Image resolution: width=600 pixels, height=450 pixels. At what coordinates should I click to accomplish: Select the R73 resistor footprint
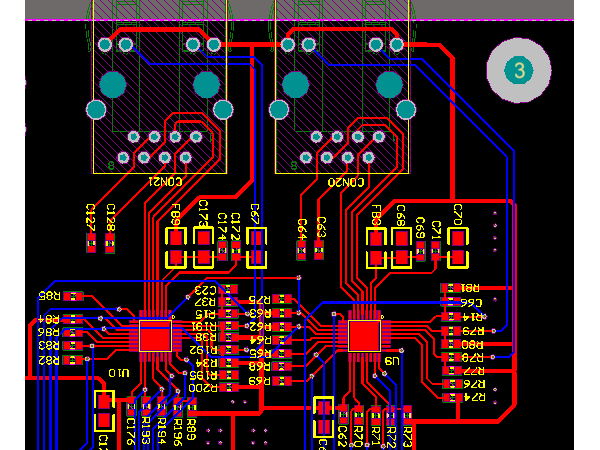pos(407,414)
